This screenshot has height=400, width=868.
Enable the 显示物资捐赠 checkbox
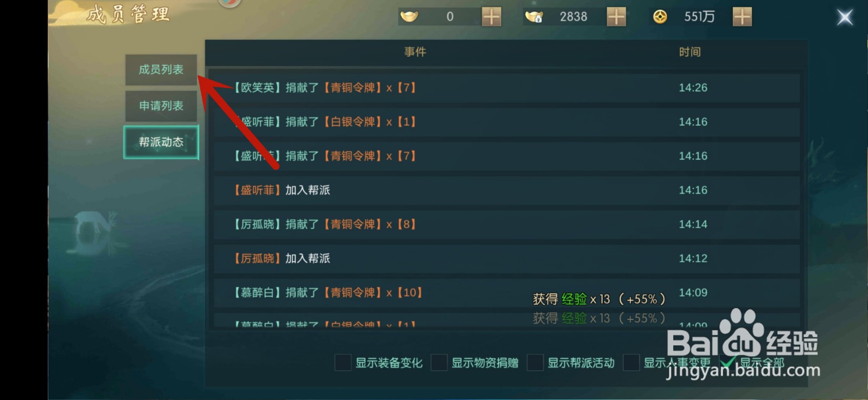pos(439,363)
